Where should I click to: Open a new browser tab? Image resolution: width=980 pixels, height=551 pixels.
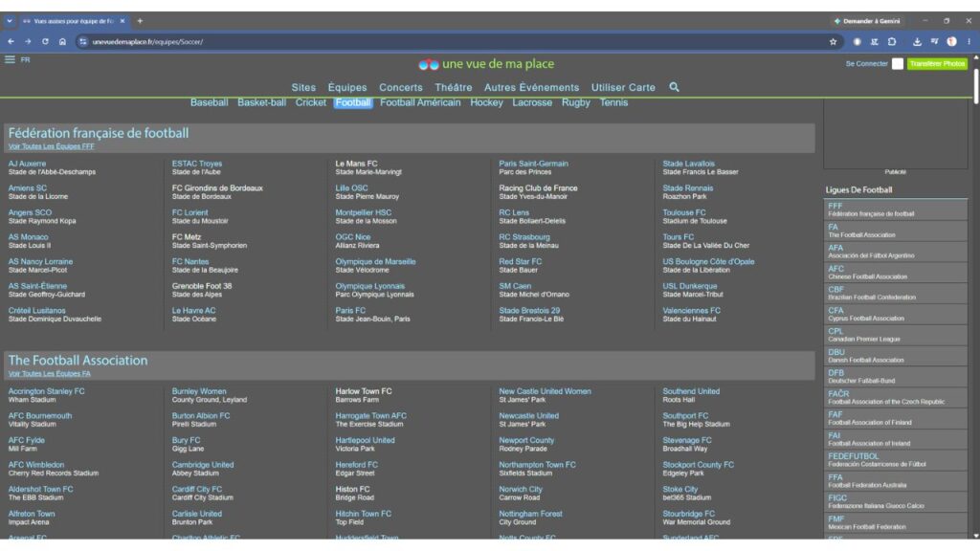pos(140,21)
